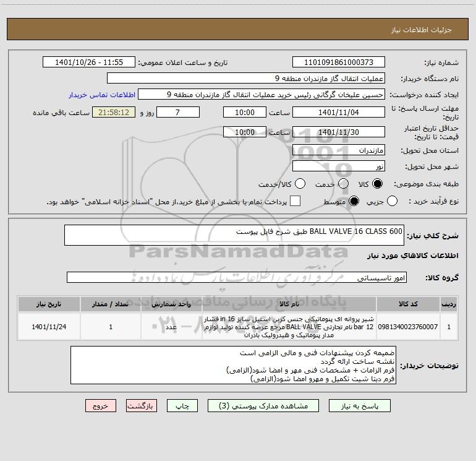Click the quantity cell showing 1
The image size is (476, 461).
tap(111, 327)
